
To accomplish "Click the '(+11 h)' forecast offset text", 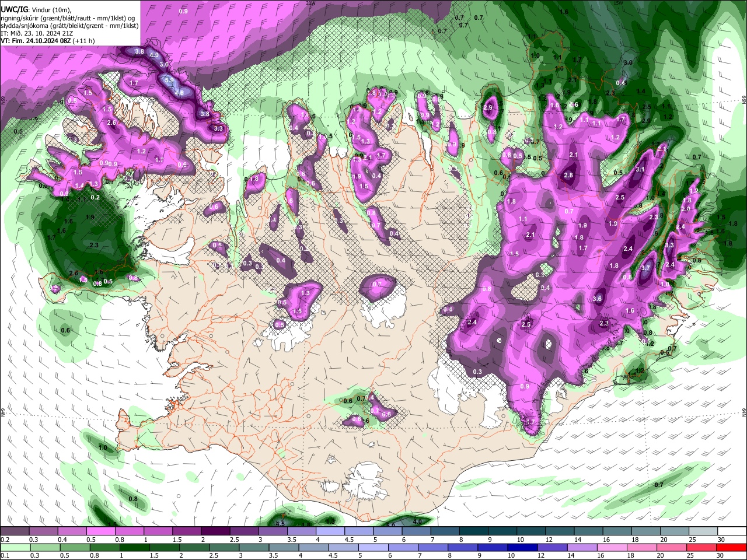I will (x=85, y=41).
